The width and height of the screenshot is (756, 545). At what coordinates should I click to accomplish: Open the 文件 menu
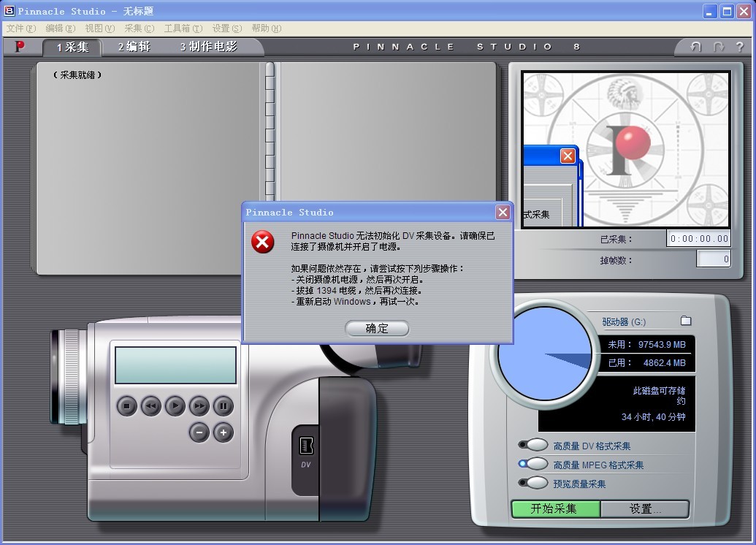[20, 28]
